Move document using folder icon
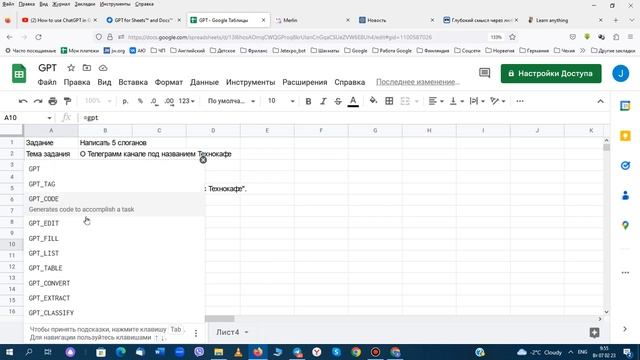640x360 pixels. 87,68
